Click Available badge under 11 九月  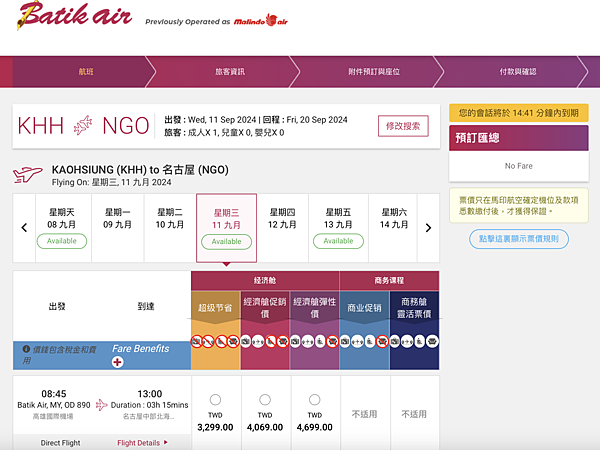tap(227, 242)
